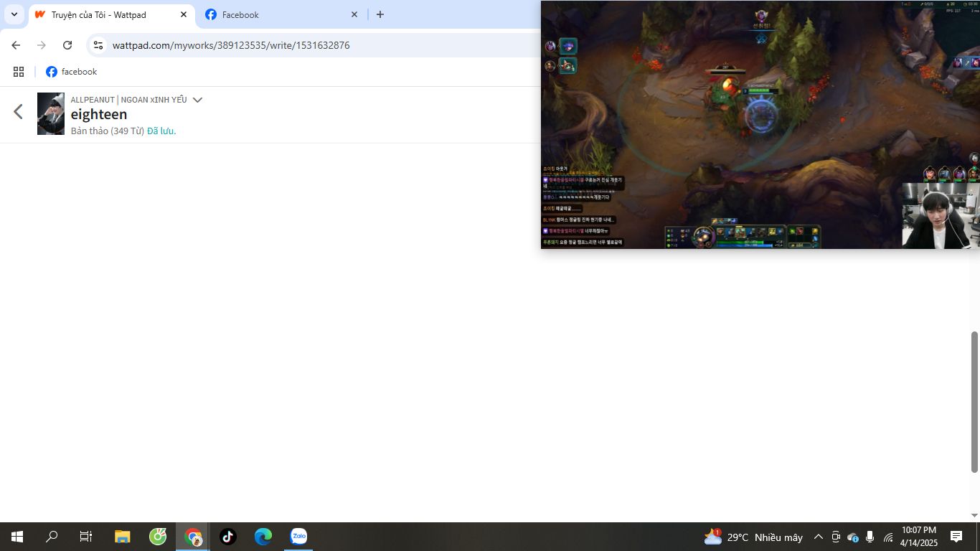Switch to Truyện của Tôi - Wattpad tab

pyautogui.click(x=111, y=14)
